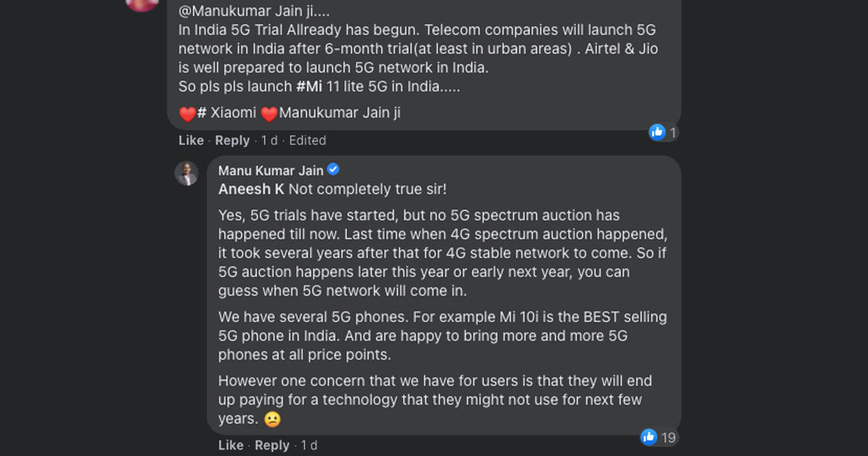View edit history via the Edited label
This screenshot has width=868, height=456.
click(307, 140)
